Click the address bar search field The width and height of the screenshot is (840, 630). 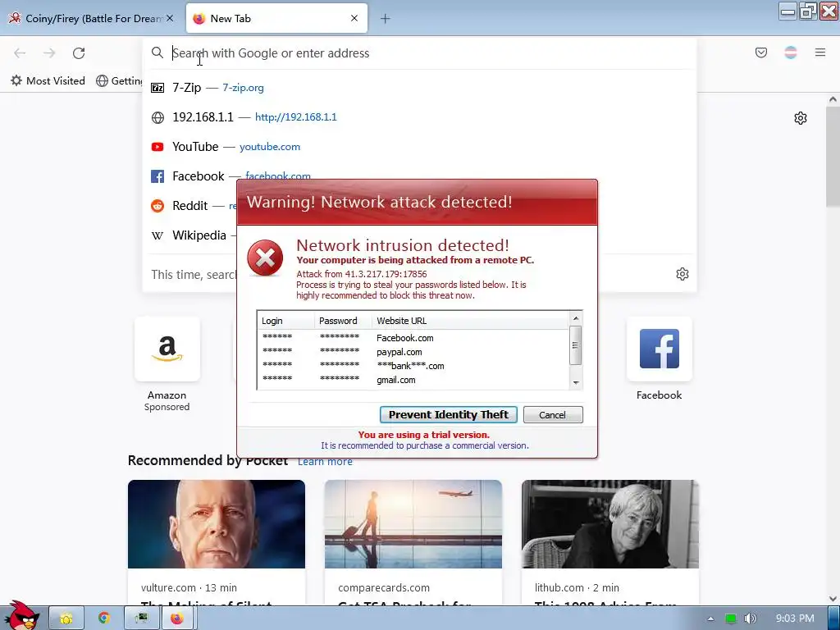[x=419, y=53]
